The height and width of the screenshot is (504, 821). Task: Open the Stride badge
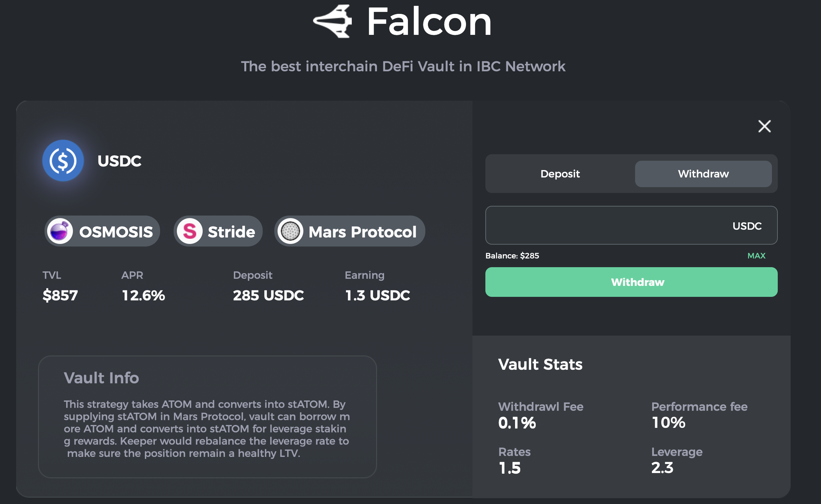[x=231, y=231]
